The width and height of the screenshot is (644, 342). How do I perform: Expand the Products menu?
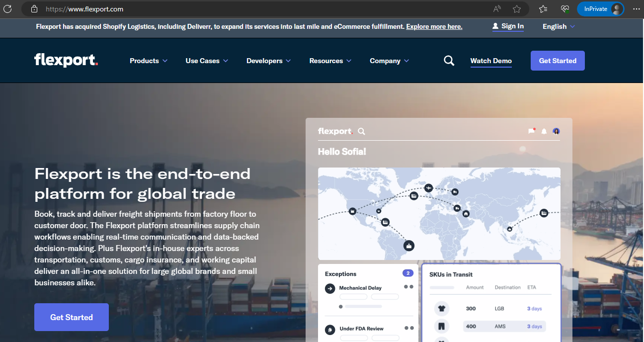149,61
